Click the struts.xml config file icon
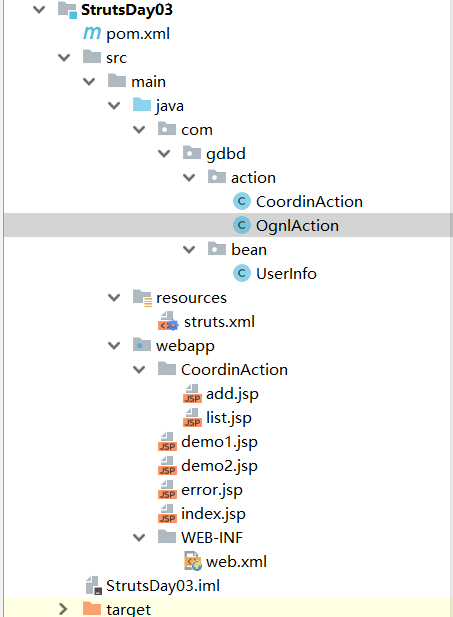The image size is (453, 617). pos(168,321)
